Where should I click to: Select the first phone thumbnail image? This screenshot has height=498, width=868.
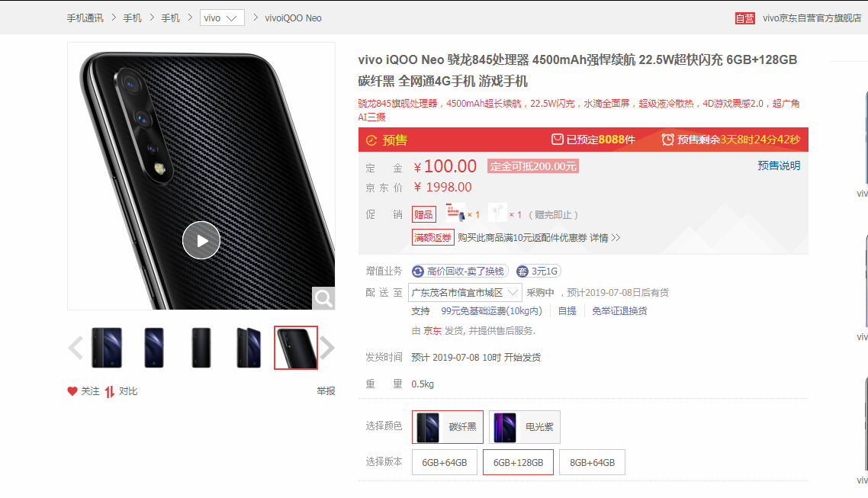click(106, 348)
